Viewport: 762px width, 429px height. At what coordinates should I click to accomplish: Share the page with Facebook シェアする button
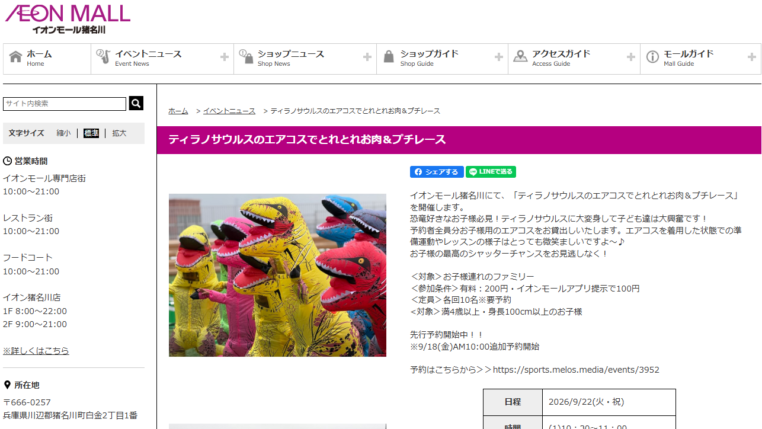click(436, 172)
